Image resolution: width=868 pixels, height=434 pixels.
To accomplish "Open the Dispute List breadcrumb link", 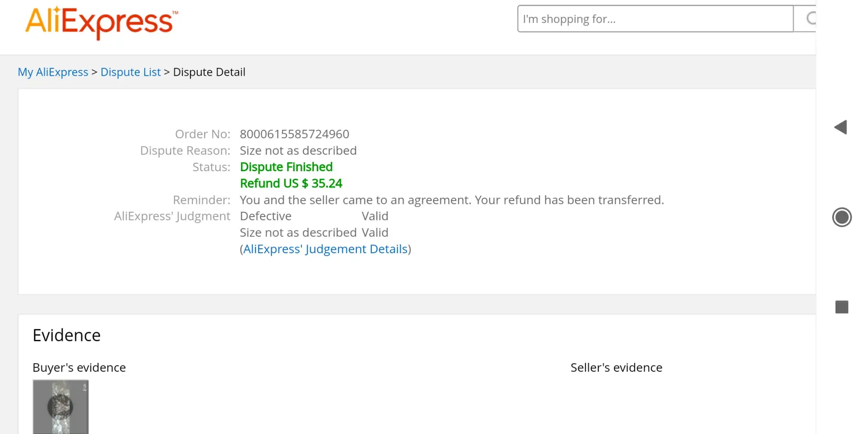I will click(130, 72).
